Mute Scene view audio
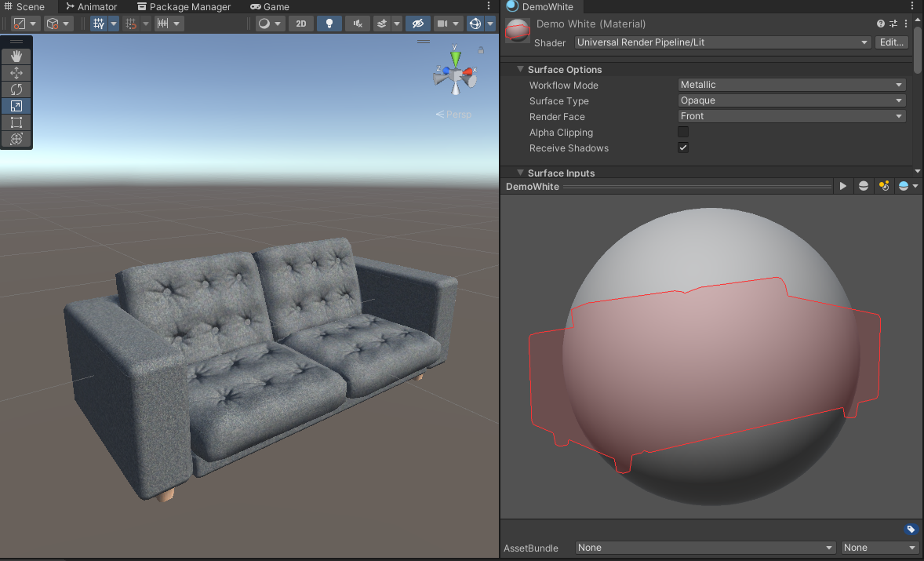Viewport: 924px width, 561px height. pyautogui.click(x=357, y=24)
